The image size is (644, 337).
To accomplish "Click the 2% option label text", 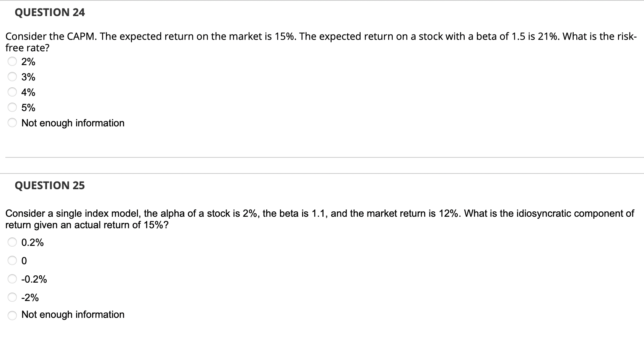I will [28, 61].
